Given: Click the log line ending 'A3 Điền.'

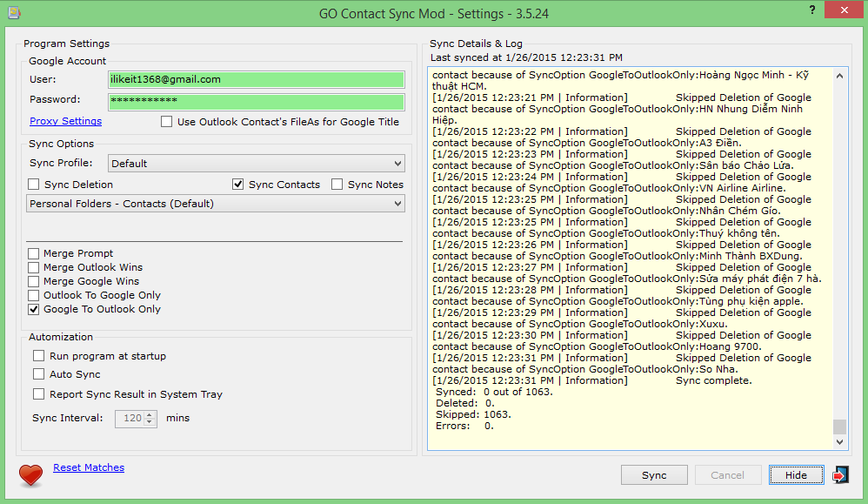Looking at the screenshot, I should click(x=587, y=143).
